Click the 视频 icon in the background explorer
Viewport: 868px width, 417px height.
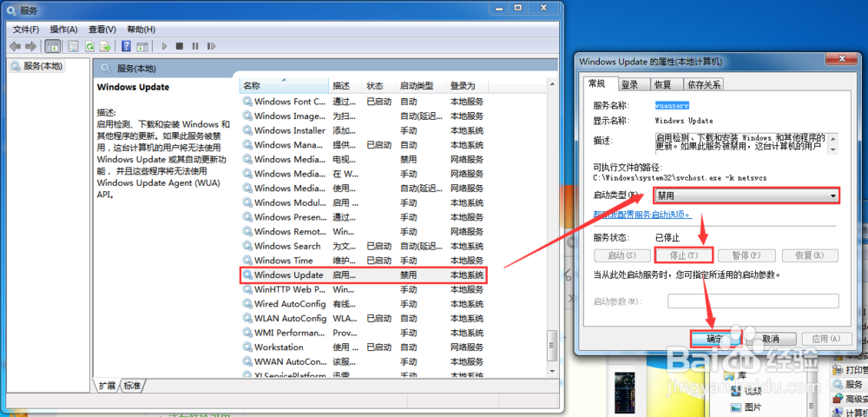(735, 392)
